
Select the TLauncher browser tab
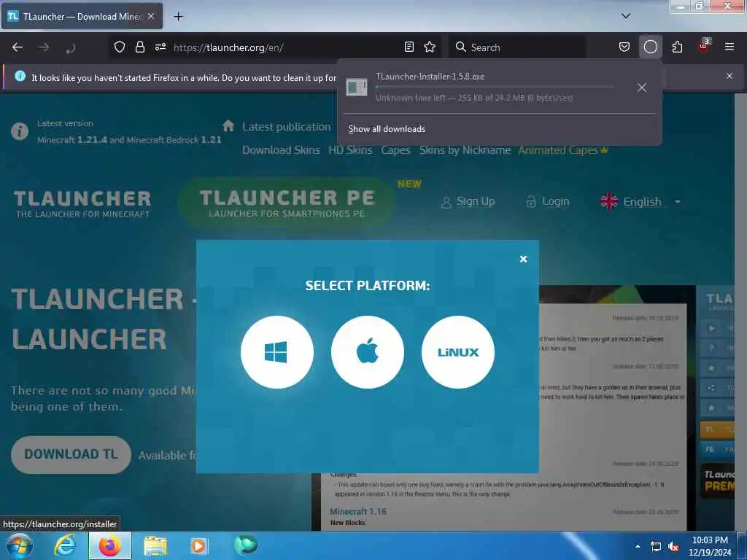(82, 16)
